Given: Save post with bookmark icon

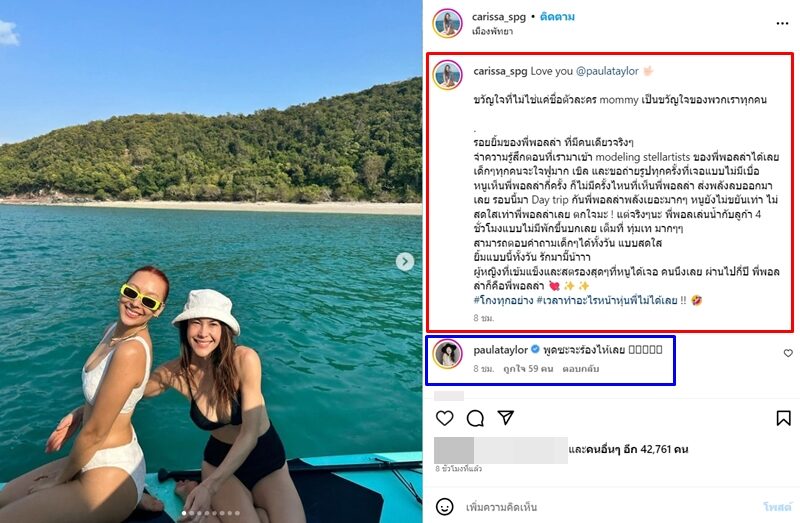Looking at the screenshot, I should pyautogui.click(x=783, y=417).
